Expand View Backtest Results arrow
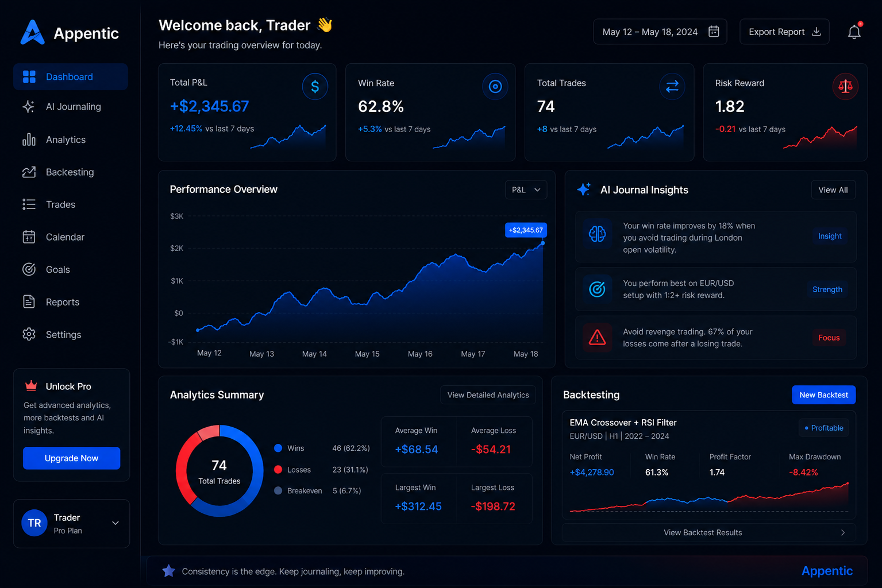 (x=843, y=533)
